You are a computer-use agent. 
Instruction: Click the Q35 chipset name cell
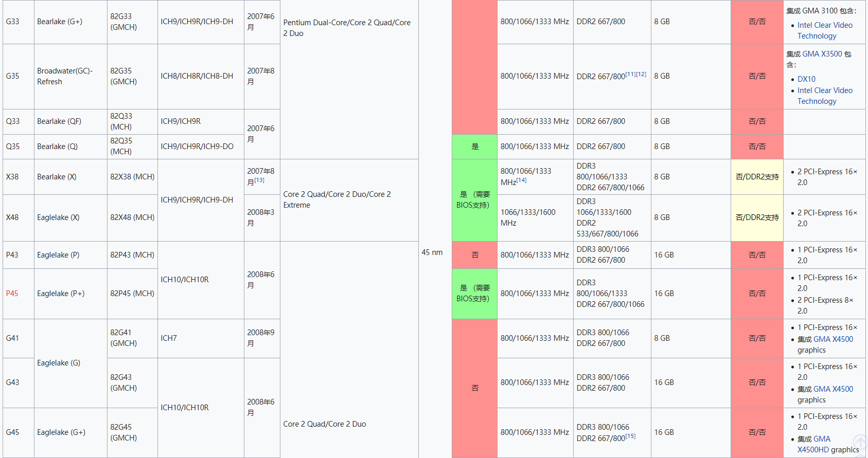(x=19, y=146)
